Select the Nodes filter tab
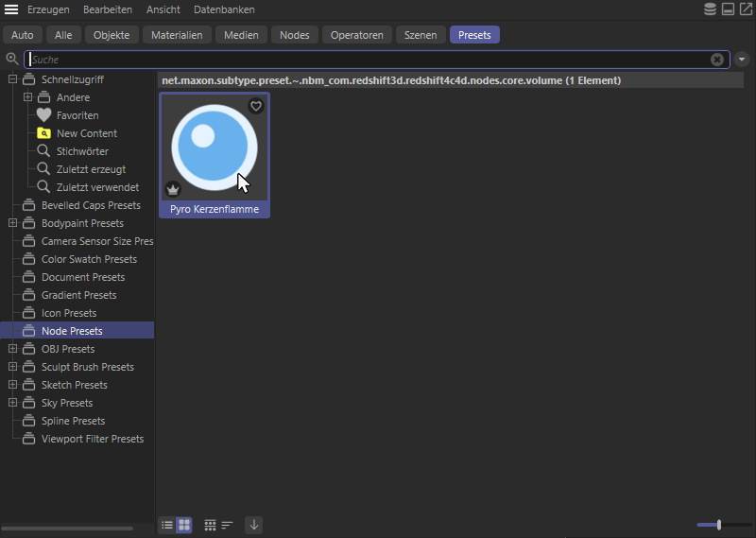 click(x=295, y=35)
